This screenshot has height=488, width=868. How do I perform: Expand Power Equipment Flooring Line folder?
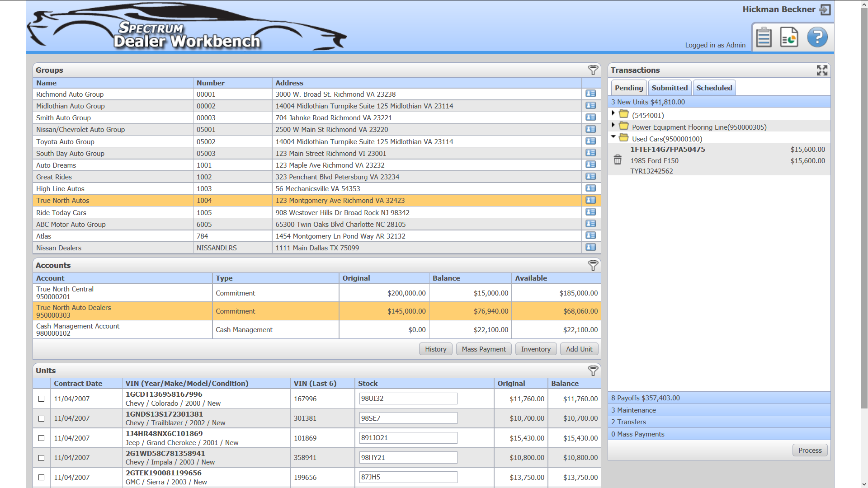coord(613,126)
